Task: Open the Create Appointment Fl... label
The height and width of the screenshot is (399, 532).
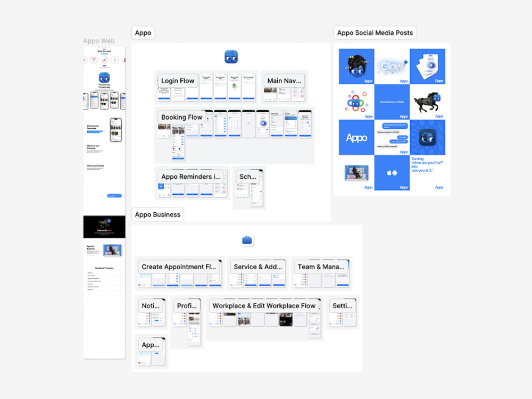Action: [x=179, y=267]
